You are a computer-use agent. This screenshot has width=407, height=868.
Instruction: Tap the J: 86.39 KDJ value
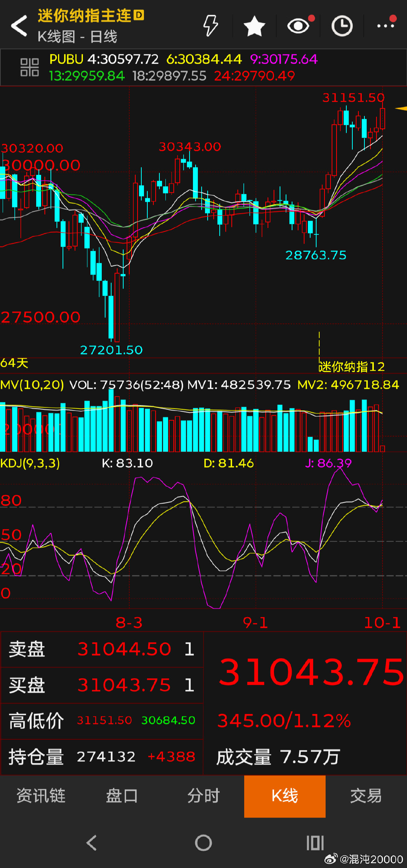[328, 463]
